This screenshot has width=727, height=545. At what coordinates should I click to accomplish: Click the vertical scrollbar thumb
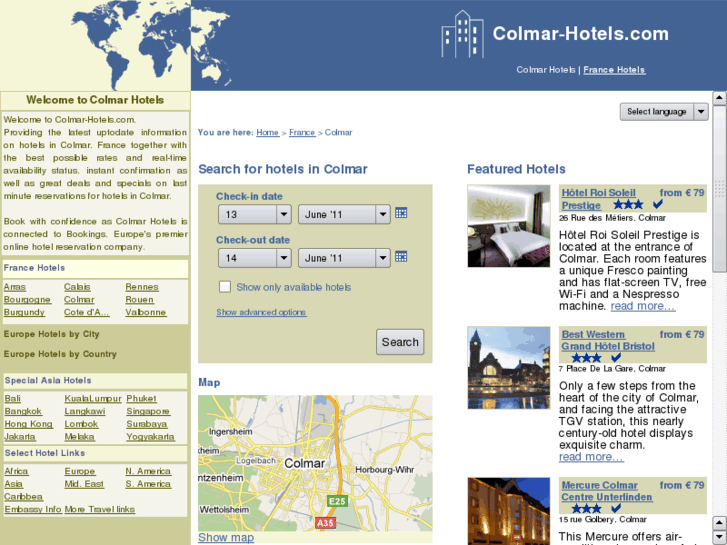point(719,189)
